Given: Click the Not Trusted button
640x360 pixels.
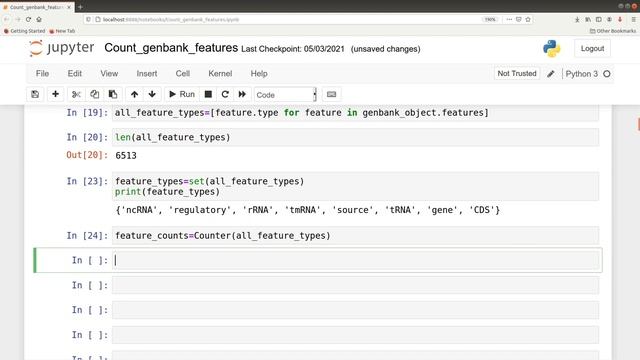Looking at the screenshot, I should [517, 73].
